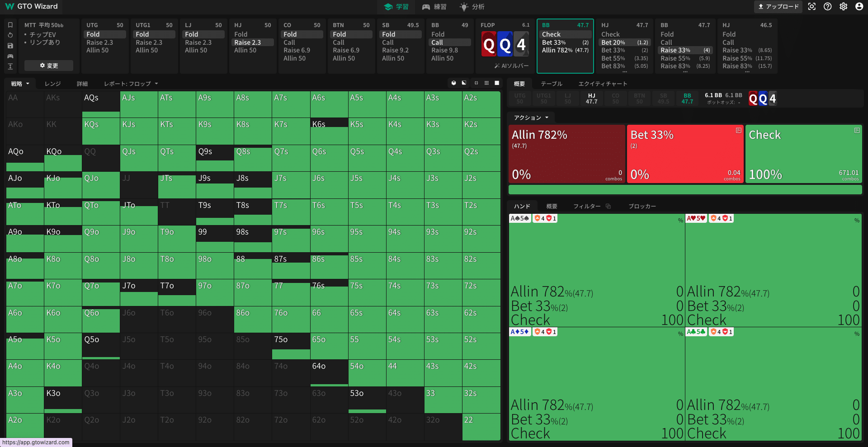Select Raise 2.3 in the HJ column
868x447 pixels.
253,42
